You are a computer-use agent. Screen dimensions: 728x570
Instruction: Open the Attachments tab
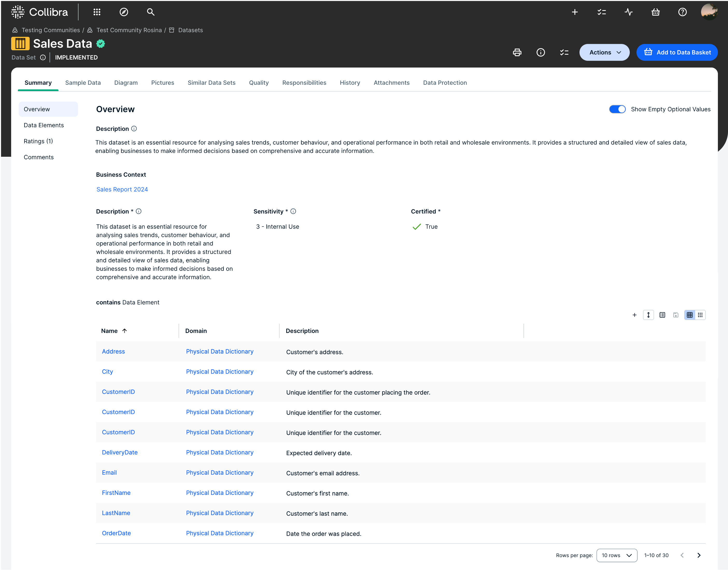tap(392, 83)
